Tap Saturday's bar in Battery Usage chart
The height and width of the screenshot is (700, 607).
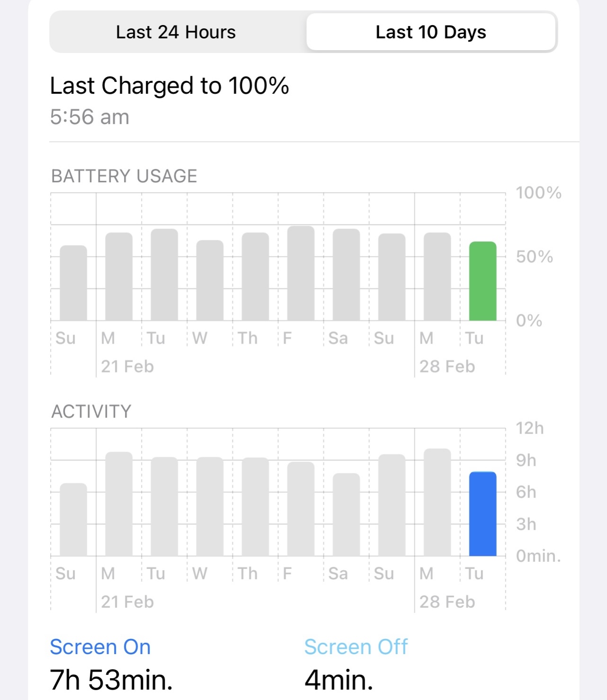(346, 275)
